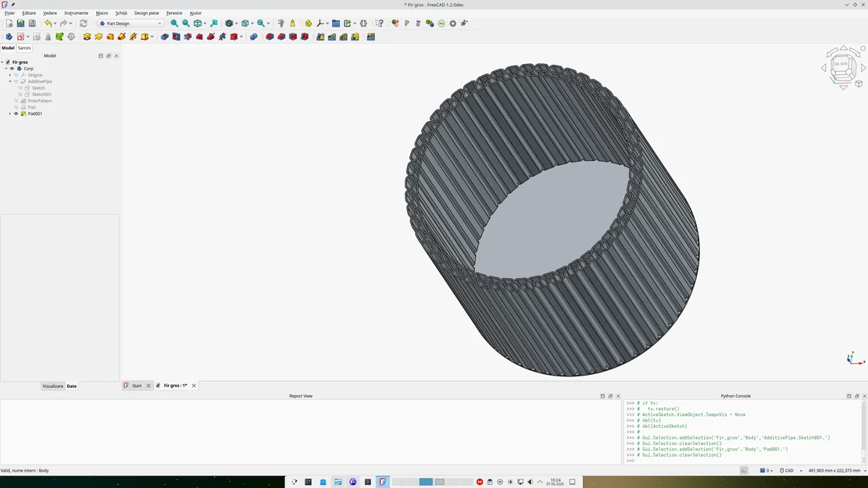
Task: Click the Save document floppy icon
Action: click(32, 23)
